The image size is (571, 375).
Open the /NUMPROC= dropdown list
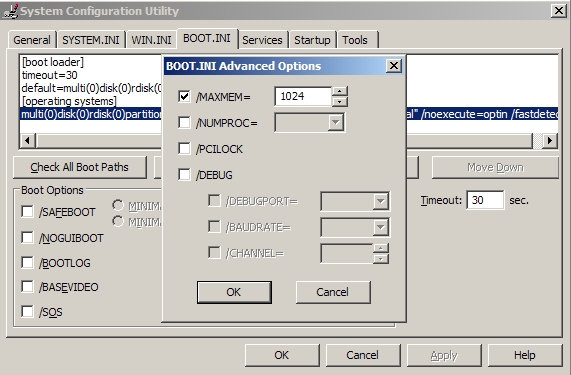335,122
